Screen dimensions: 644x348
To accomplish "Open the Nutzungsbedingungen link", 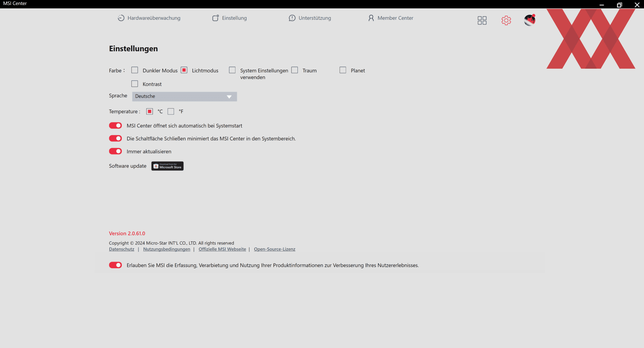I will [x=167, y=249].
